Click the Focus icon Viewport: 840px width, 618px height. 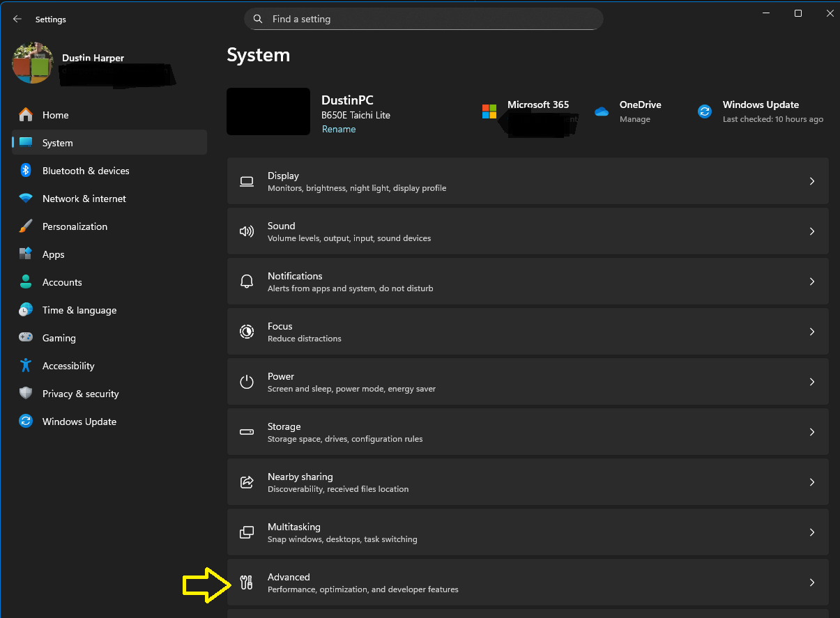click(x=247, y=332)
